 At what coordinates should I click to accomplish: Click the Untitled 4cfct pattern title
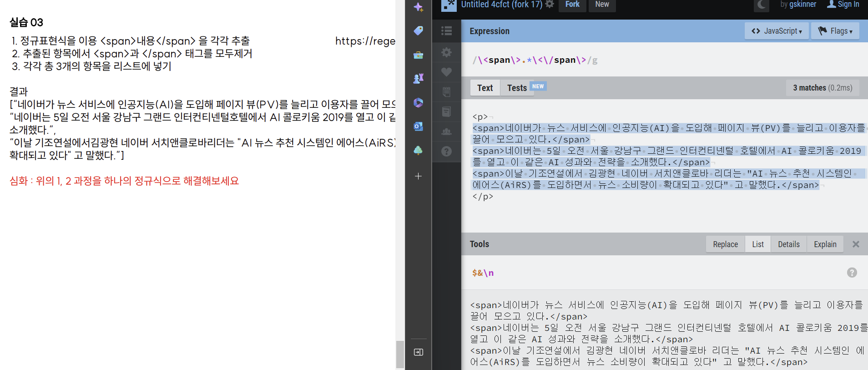(x=502, y=5)
